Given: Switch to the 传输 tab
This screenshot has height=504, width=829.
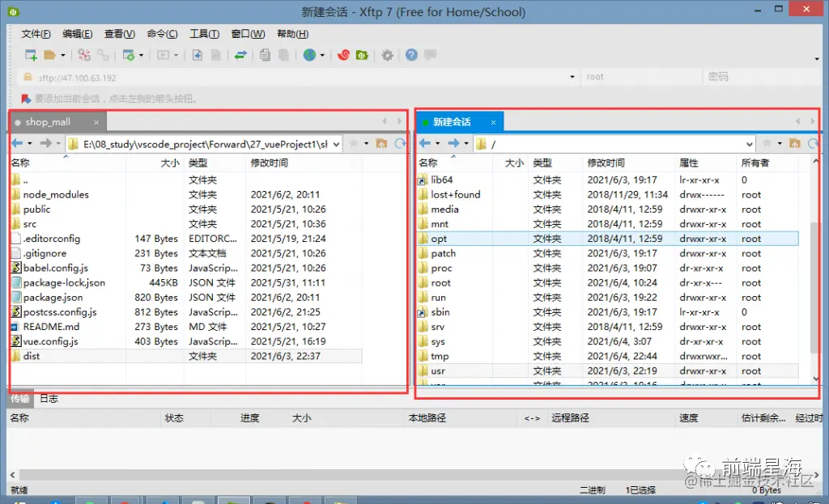Looking at the screenshot, I should point(20,398).
